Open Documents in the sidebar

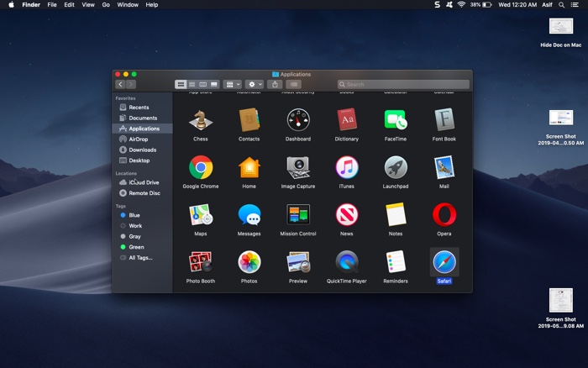[x=142, y=118]
